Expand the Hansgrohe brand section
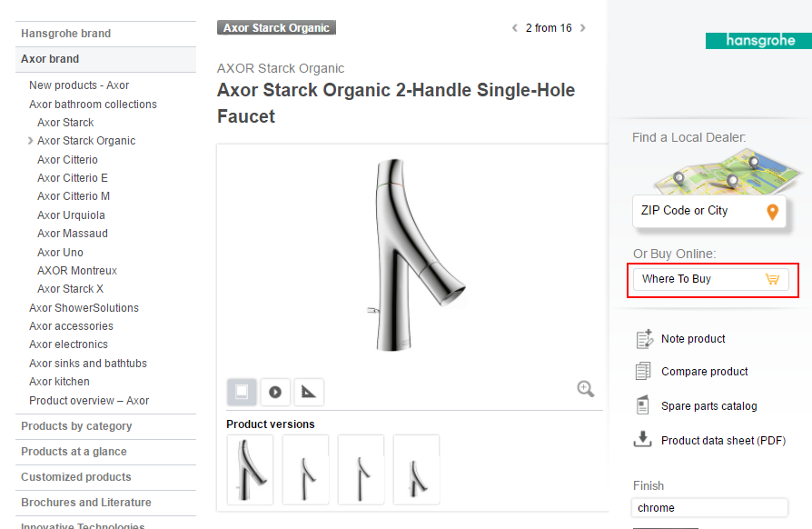 [65, 34]
